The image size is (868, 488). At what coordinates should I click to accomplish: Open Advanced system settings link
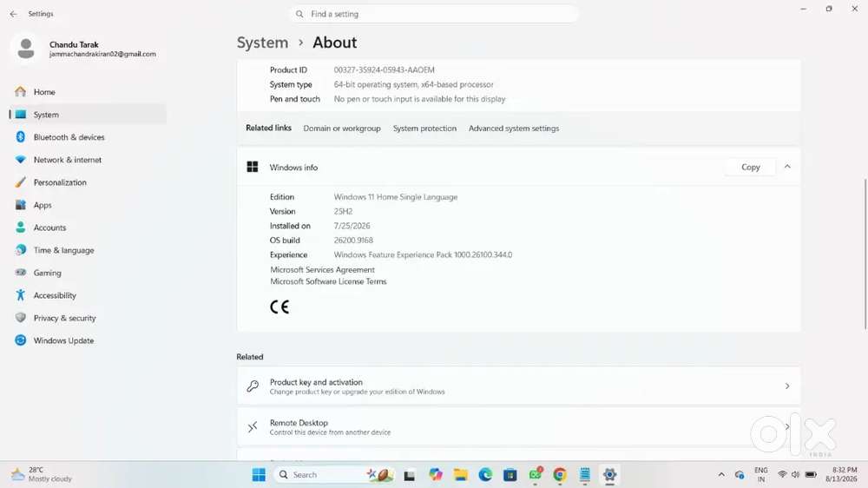pos(514,129)
